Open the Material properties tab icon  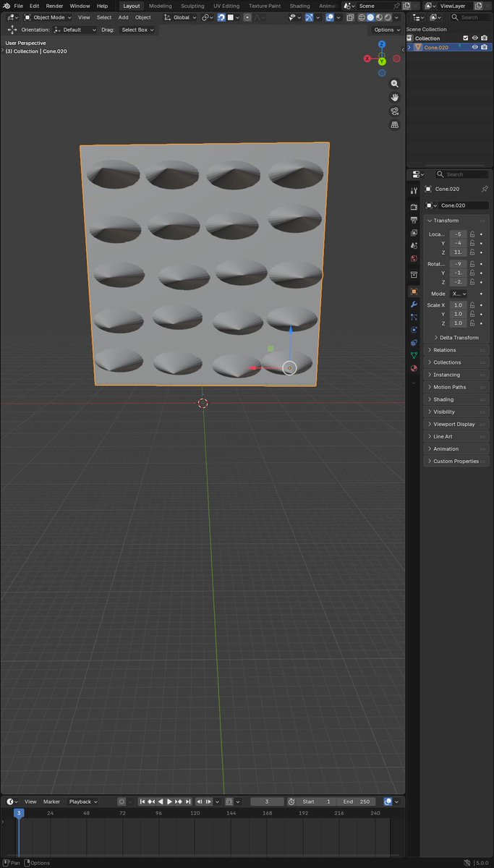click(x=414, y=368)
